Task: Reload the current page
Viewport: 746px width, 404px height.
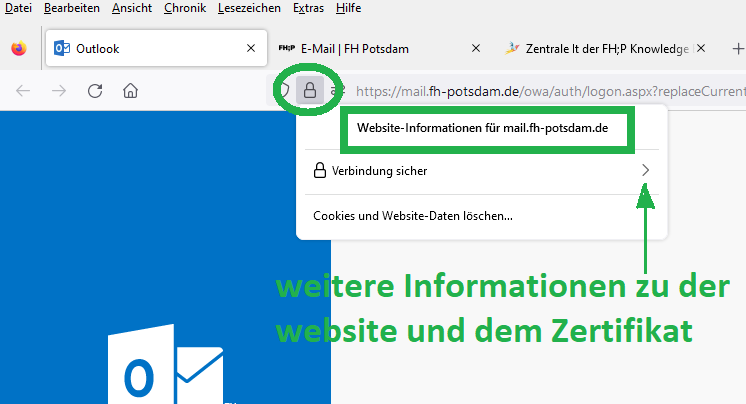Action: (x=96, y=91)
